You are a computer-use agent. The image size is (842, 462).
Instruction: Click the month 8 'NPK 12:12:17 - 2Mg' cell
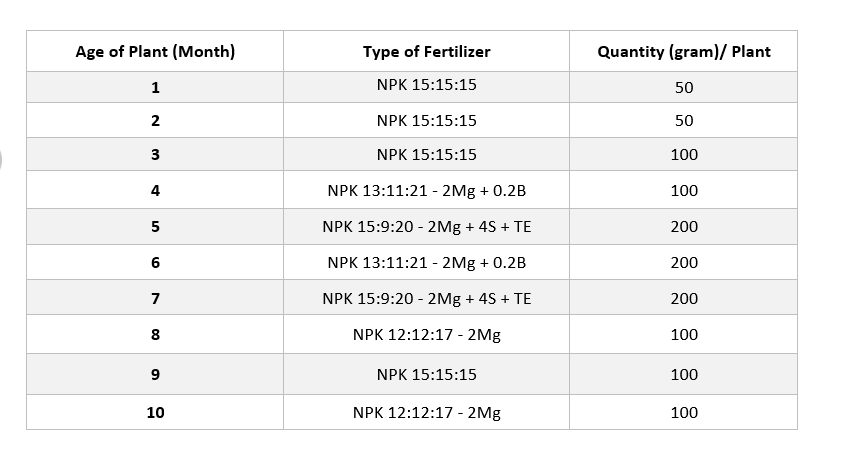(426, 335)
